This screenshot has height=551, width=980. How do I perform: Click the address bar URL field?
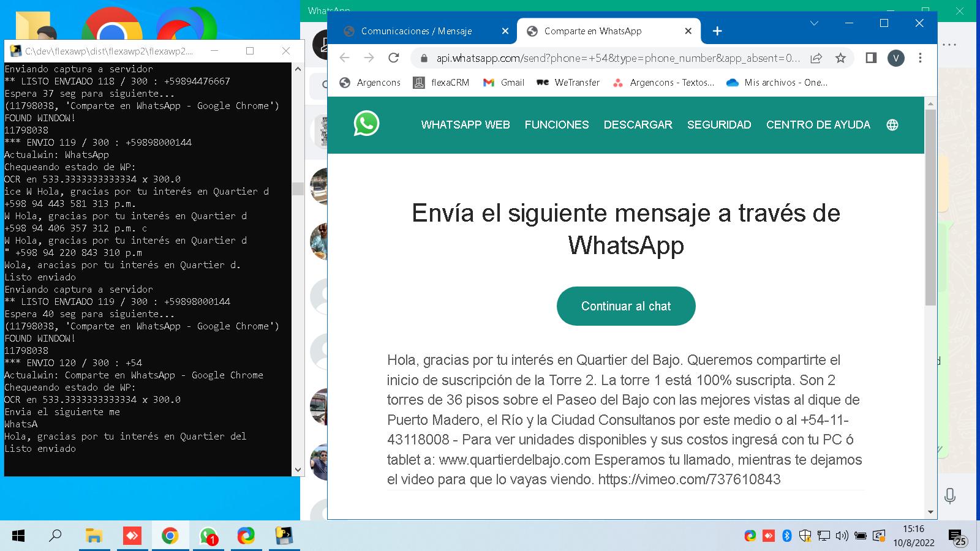coord(618,58)
